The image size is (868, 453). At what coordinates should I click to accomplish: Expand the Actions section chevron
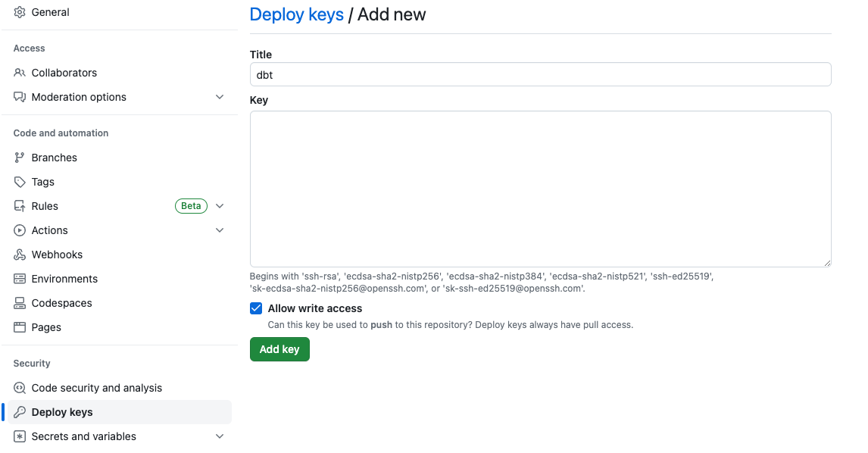(220, 230)
